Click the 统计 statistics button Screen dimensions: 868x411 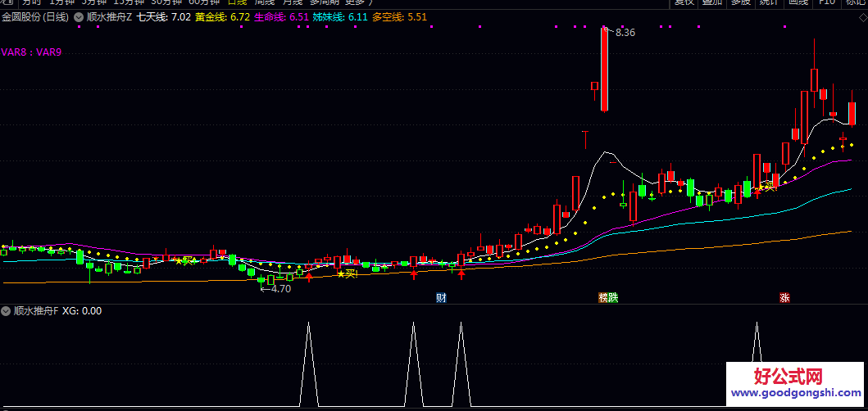pos(768,2)
